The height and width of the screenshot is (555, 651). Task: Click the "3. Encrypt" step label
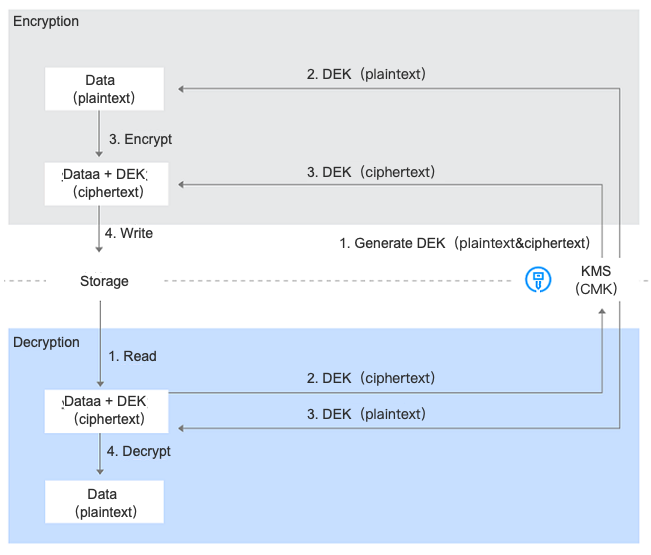(141, 139)
